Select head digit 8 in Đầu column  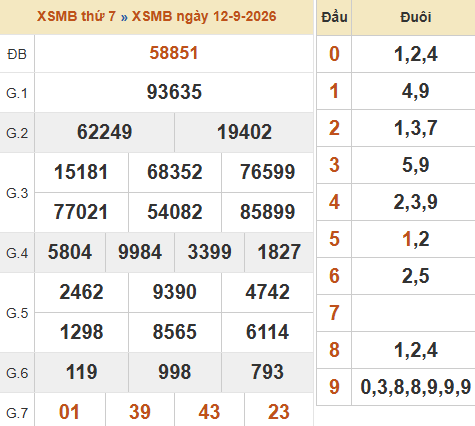[x=334, y=350]
